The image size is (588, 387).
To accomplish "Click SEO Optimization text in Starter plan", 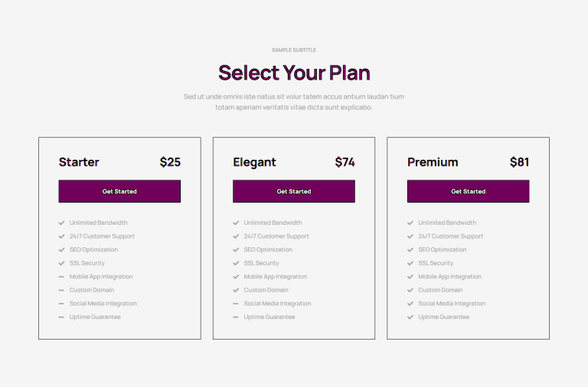I will point(93,249).
